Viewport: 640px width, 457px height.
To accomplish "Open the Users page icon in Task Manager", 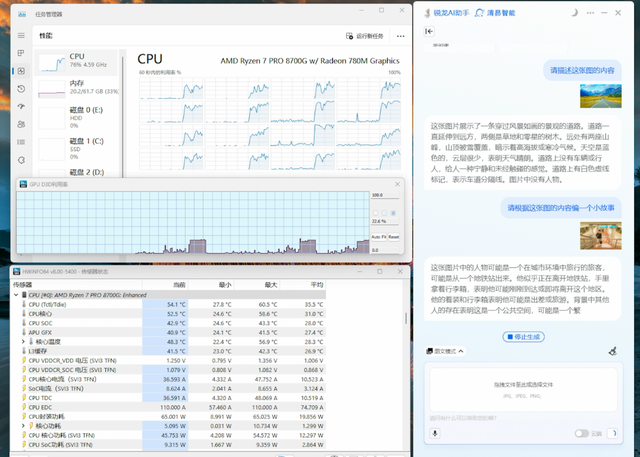I will click(21, 124).
